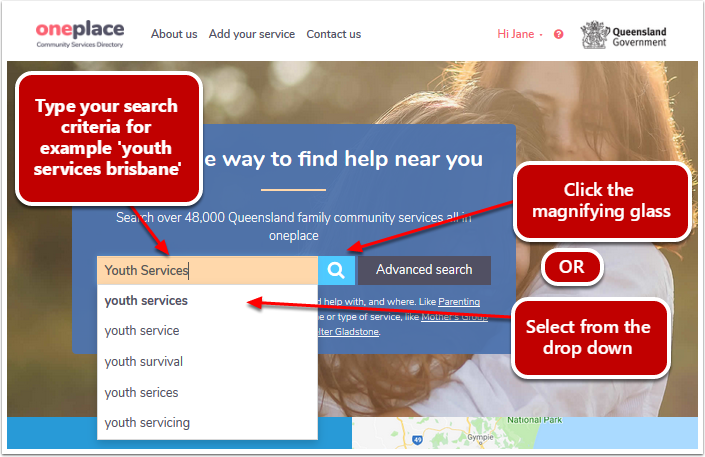Go to Contact us page
The image size is (705, 457).
pyautogui.click(x=334, y=34)
